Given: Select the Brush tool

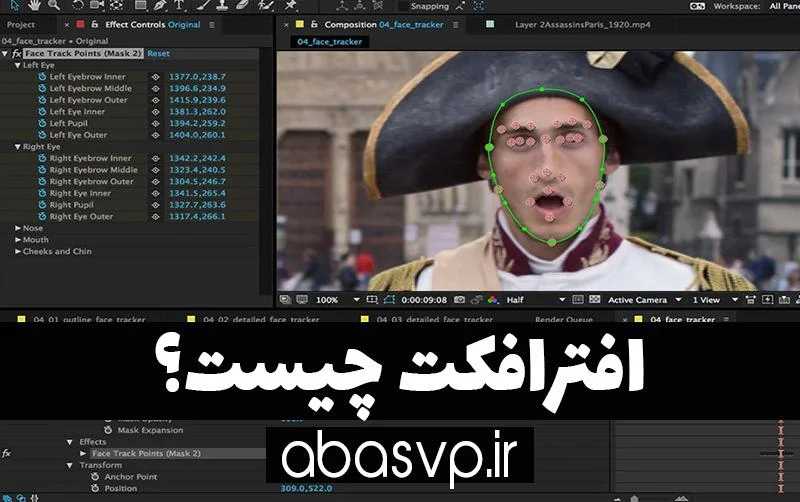Looking at the screenshot, I should 204,5.
